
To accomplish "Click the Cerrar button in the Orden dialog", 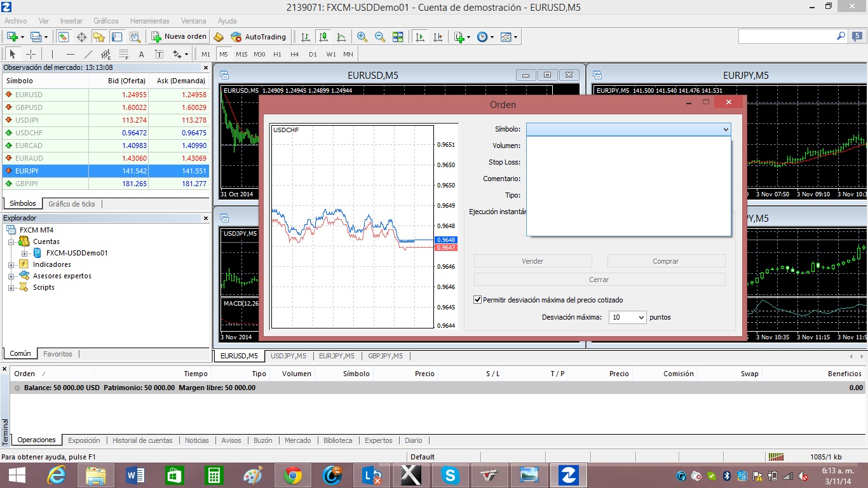I will [x=599, y=280].
